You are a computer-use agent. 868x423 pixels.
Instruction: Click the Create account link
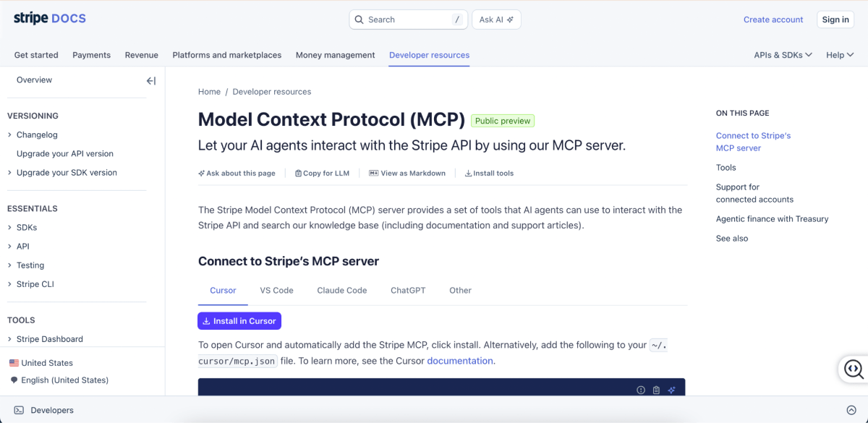click(x=773, y=20)
